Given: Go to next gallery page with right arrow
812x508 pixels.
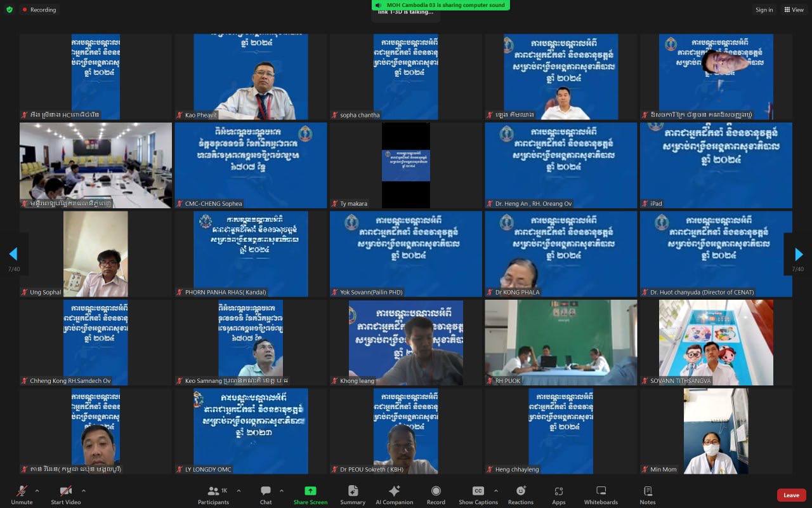Looking at the screenshot, I should [x=799, y=254].
